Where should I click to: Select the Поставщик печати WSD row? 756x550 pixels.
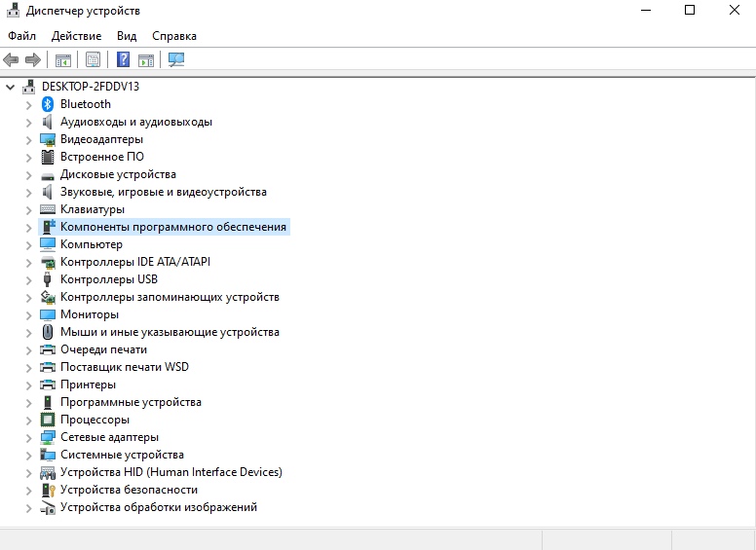click(125, 367)
